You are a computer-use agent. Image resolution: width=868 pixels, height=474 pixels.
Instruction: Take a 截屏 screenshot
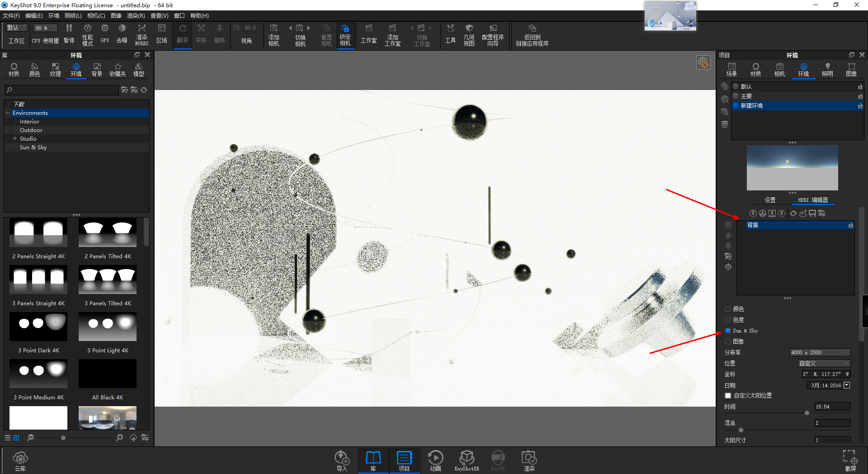850,460
